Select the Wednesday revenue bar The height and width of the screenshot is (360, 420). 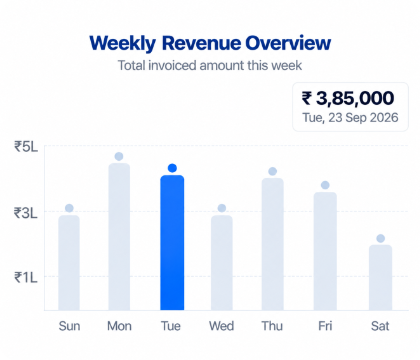pos(222,263)
